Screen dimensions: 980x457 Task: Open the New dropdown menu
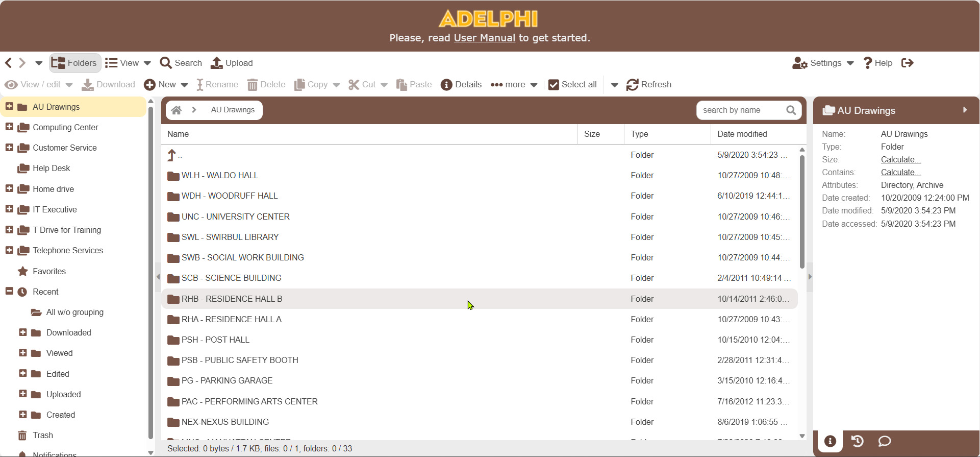(x=166, y=84)
